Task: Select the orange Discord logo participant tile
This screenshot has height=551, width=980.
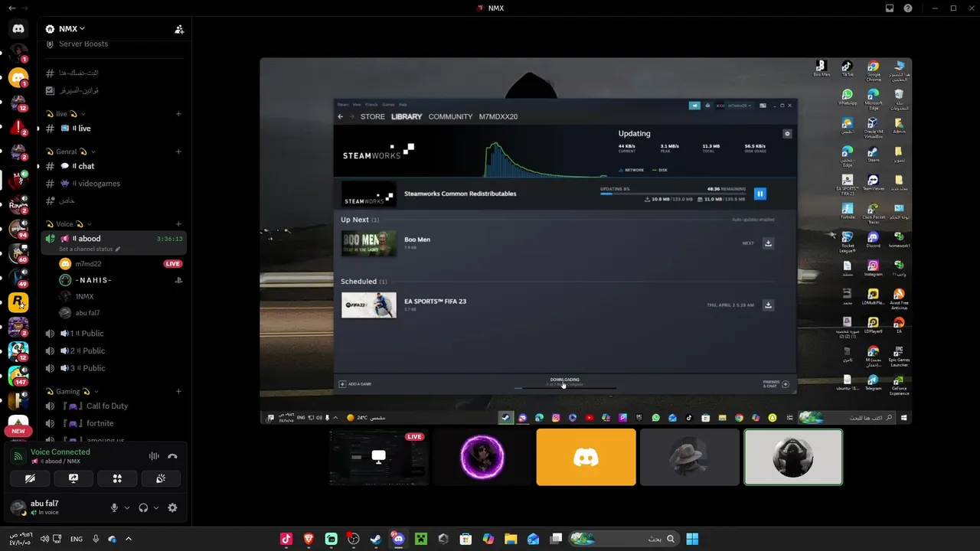Action: coord(586,457)
